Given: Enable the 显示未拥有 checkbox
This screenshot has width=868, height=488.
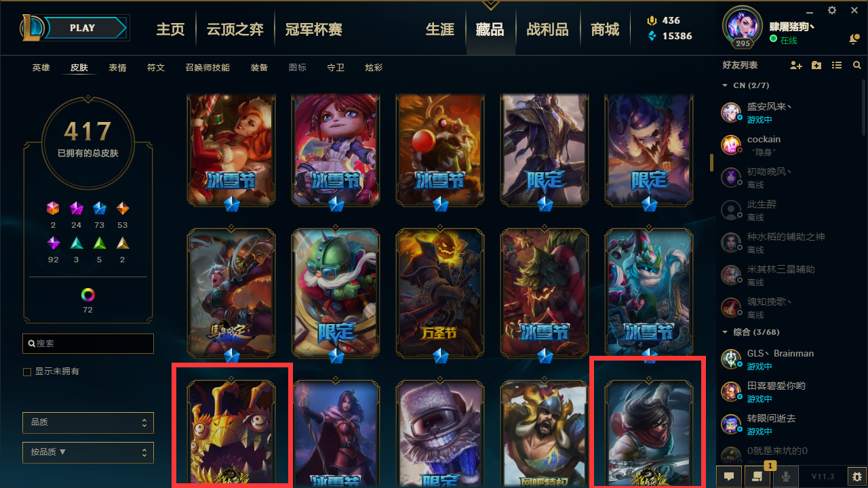Looking at the screenshot, I should tap(27, 372).
